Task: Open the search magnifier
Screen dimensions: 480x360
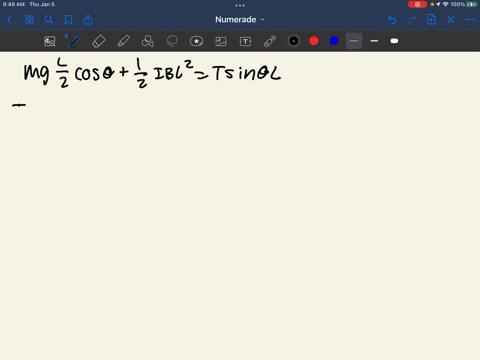Action: pyautogui.click(x=49, y=20)
